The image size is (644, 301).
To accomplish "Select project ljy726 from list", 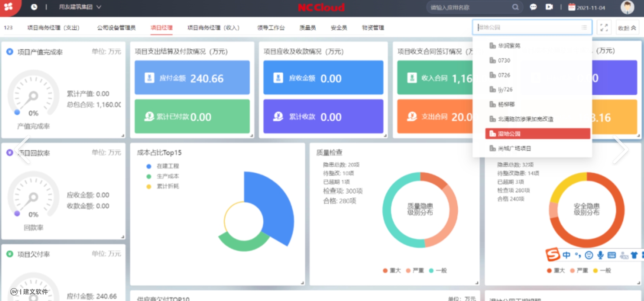I will point(538,90).
